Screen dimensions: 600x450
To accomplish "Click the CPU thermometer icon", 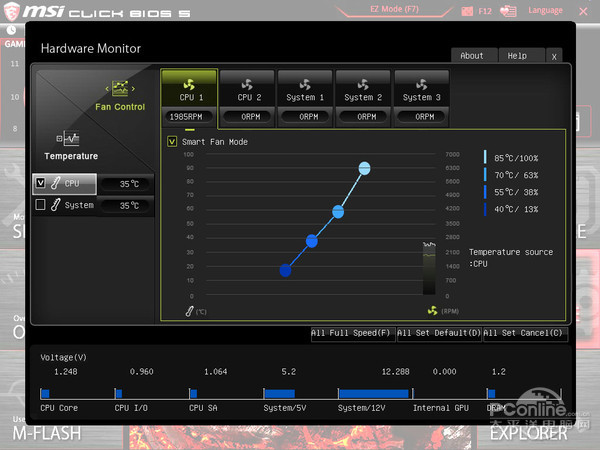I will coord(55,183).
